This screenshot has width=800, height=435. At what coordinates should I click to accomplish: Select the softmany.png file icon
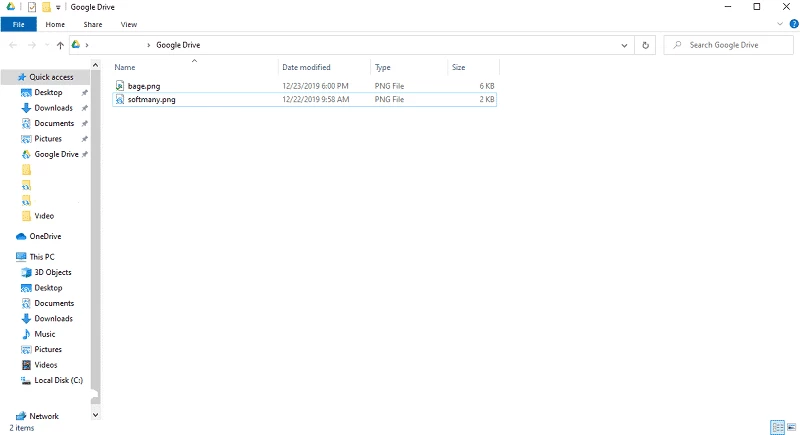click(x=120, y=100)
